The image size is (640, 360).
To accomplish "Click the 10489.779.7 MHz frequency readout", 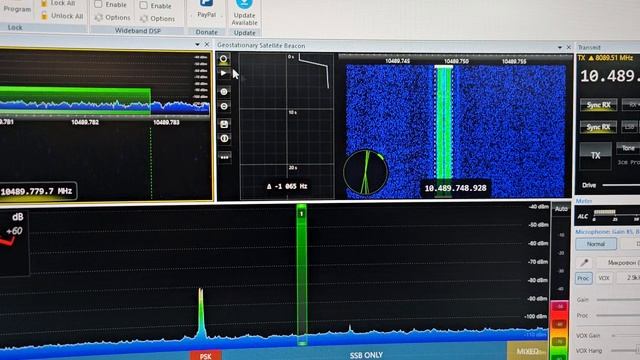I will pyautogui.click(x=37, y=191).
